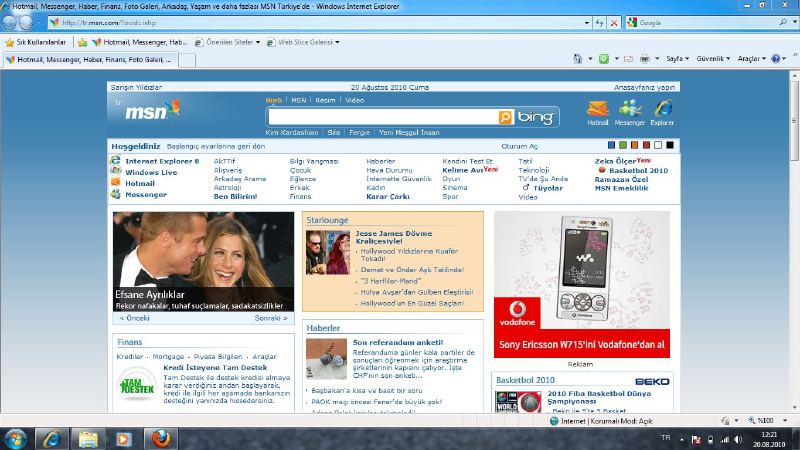Open a new blank browser tab
This screenshot has height=450, width=800.
(187, 60)
